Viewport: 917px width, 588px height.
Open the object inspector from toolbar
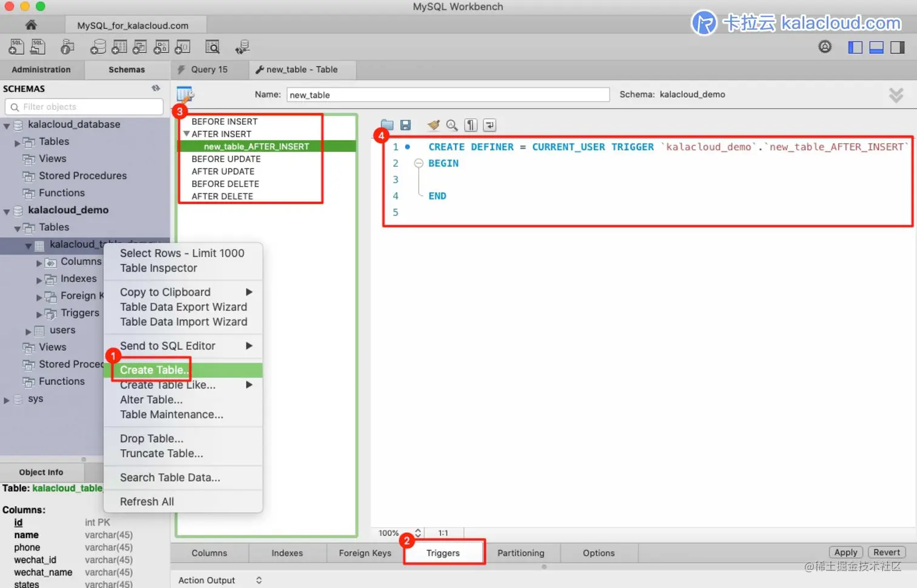tap(67, 47)
